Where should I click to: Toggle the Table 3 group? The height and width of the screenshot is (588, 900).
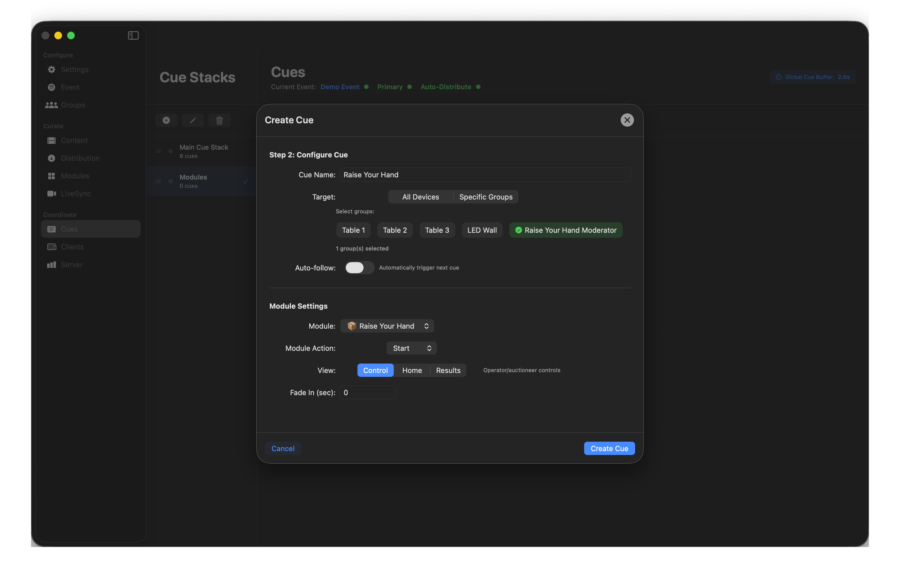[437, 230]
